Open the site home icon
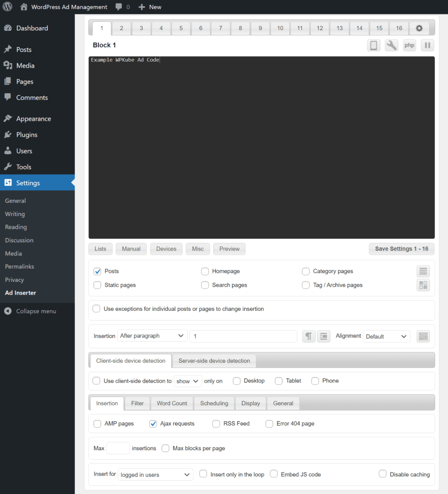The width and height of the screenshot is (448, 494). click(24, 7)
